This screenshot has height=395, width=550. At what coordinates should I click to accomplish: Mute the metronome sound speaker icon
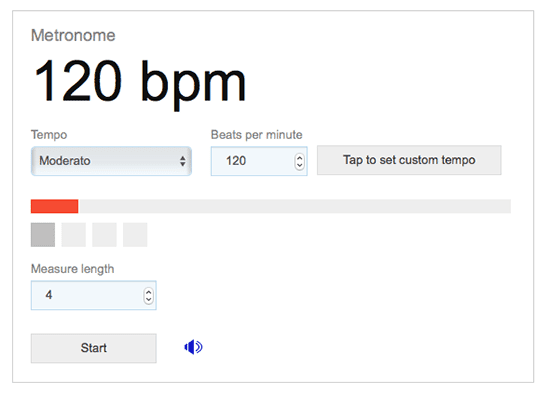[x=193, y=347]
